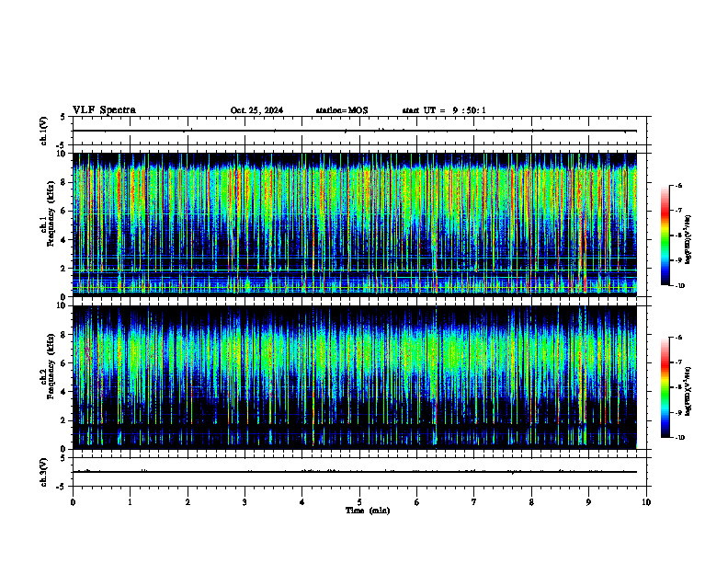
Task: Select the ch.2 frequency tick "8"
Action: click(65, 335)
